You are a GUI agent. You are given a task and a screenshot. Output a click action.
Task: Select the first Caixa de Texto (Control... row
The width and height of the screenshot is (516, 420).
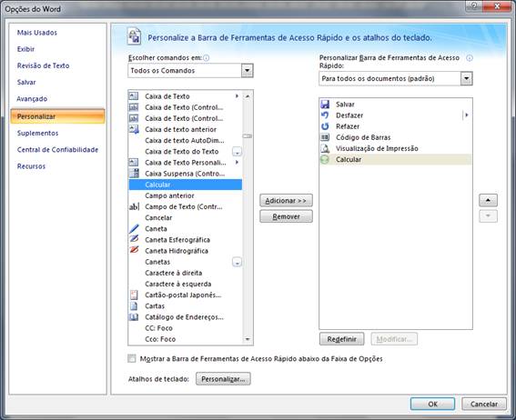tap(186, 107)
